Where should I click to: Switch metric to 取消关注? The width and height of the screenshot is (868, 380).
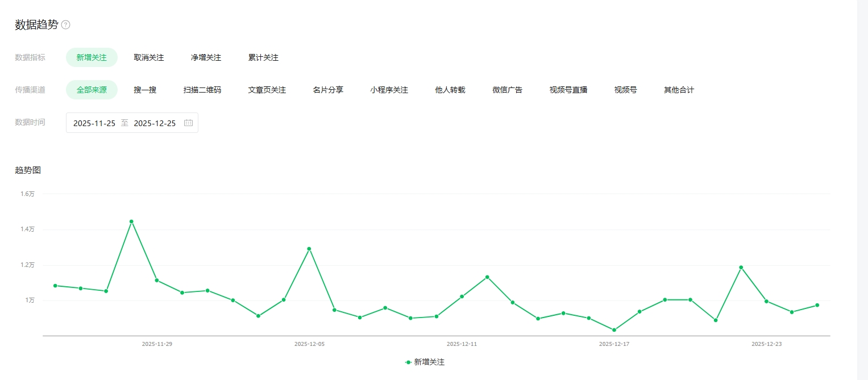tap(149, 57)
